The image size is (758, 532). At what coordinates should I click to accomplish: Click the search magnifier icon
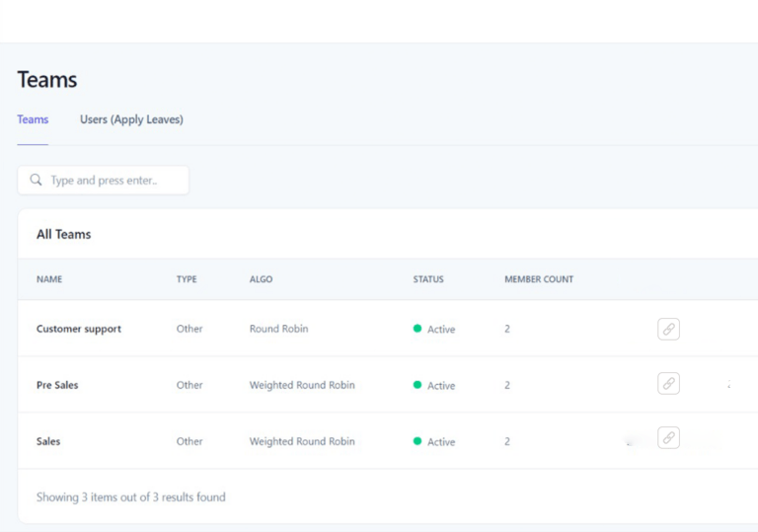[36, 180]
